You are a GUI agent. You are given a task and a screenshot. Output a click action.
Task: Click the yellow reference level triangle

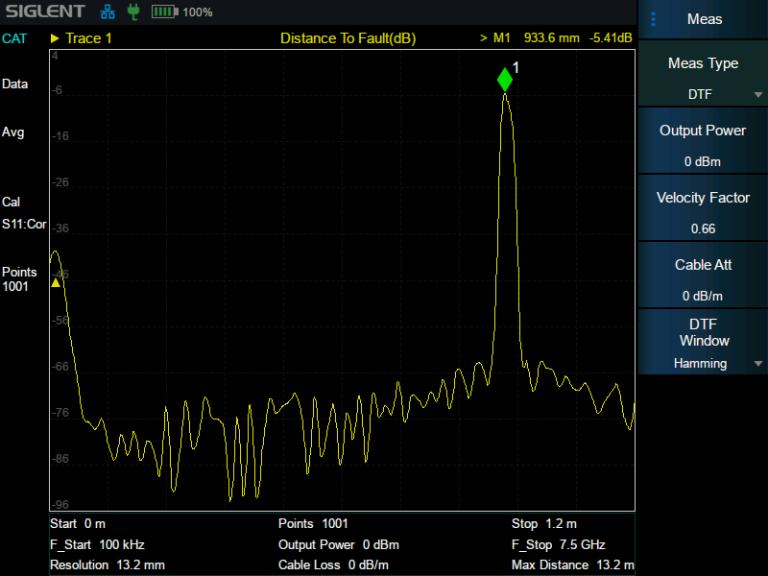(56, 283)
